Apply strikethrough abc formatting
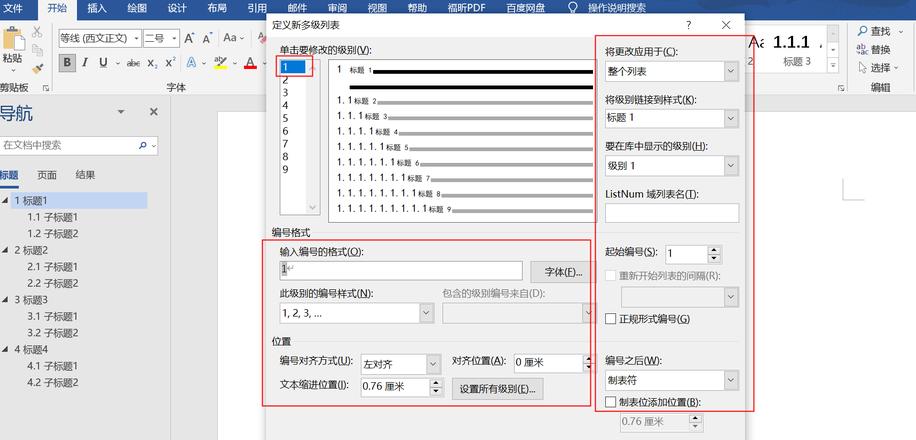 [x=133, y=63]
